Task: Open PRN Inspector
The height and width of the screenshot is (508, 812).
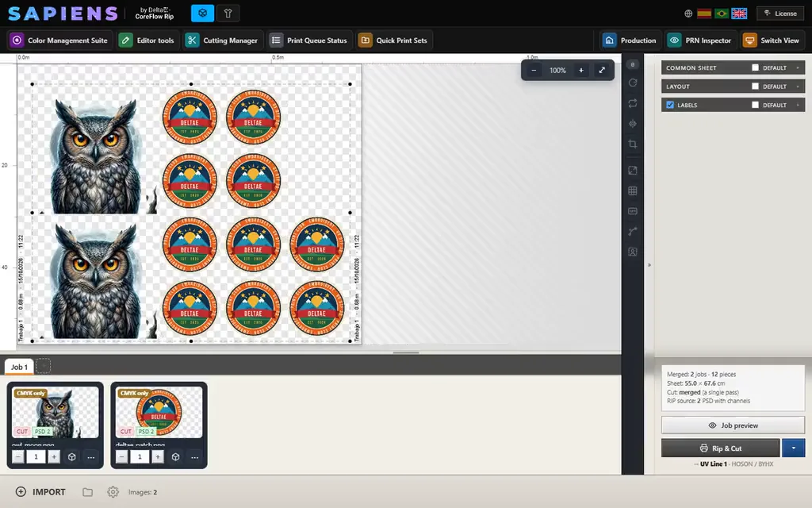Action: click(700, 40)
